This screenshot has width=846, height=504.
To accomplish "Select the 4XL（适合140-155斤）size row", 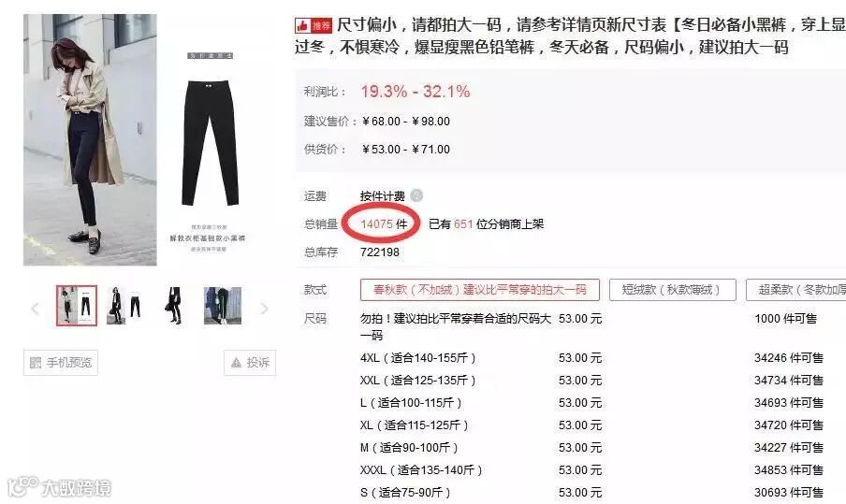I will [x=591, y=358].
